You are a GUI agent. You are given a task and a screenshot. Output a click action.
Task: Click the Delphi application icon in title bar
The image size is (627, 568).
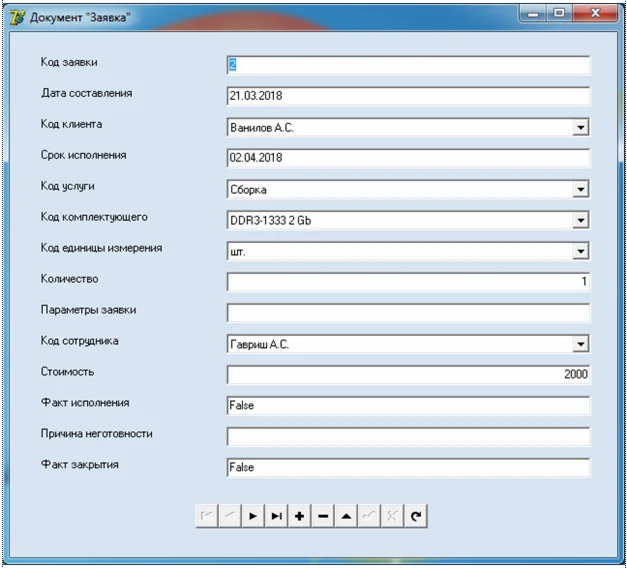coord(17,18)
